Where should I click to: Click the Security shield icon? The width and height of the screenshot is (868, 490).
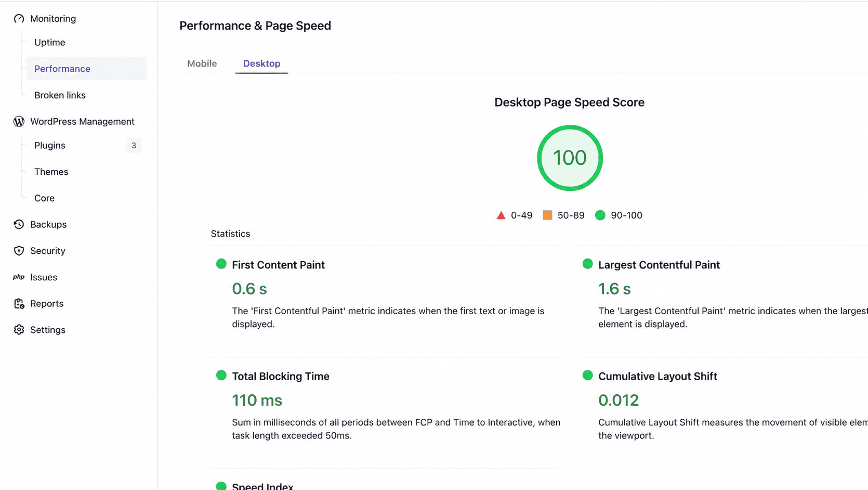pos(19,251)
